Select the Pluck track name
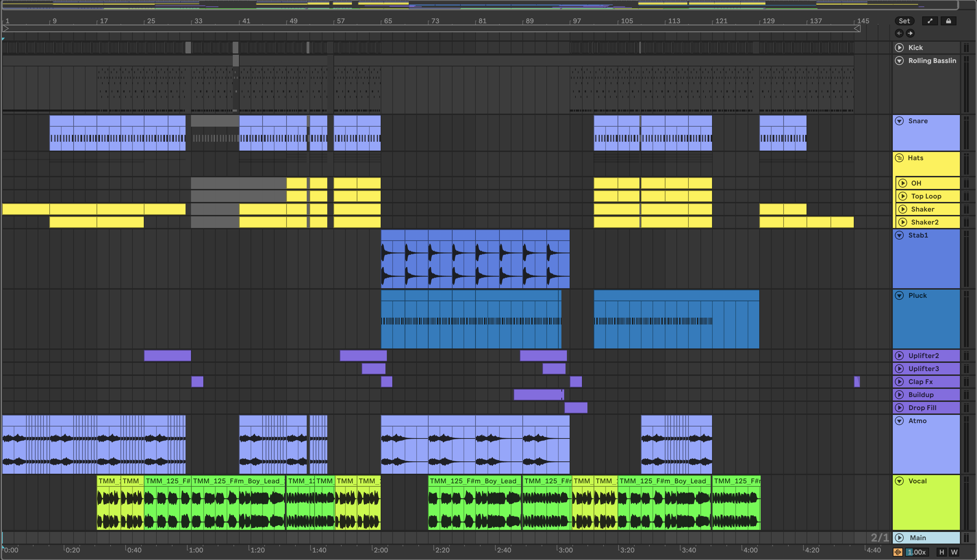This screenshot has height=560, width=977. [x=917, y=296]
